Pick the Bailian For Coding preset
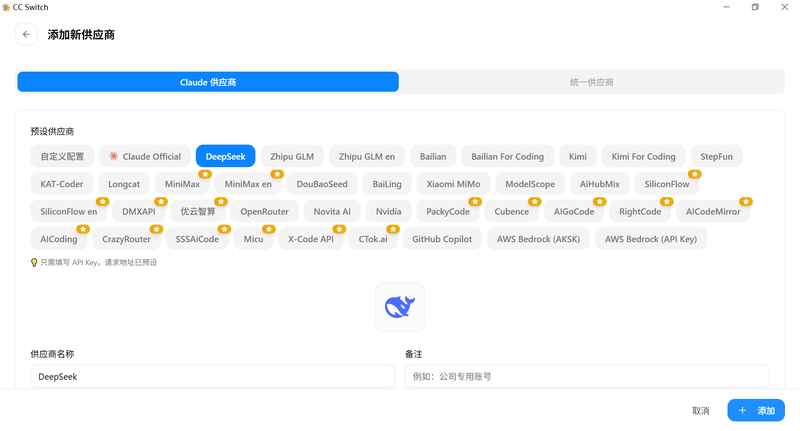Viewport: 800px width, 431px height. 507,157
